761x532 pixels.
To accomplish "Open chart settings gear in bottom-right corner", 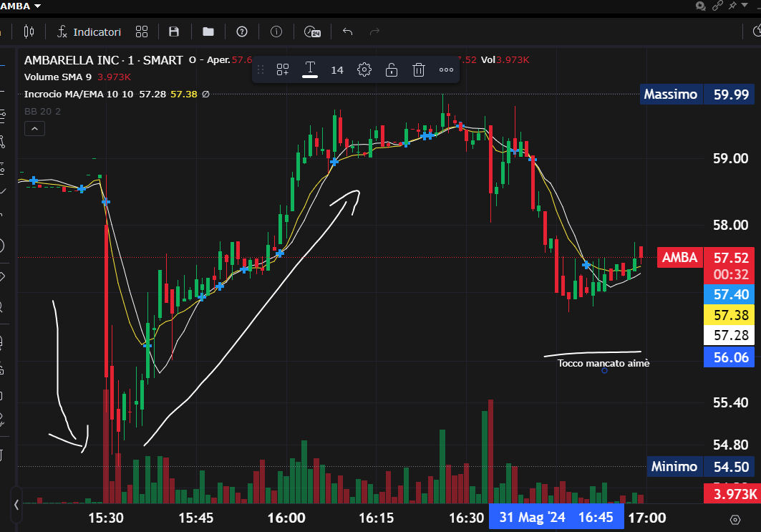I will 735,520.
